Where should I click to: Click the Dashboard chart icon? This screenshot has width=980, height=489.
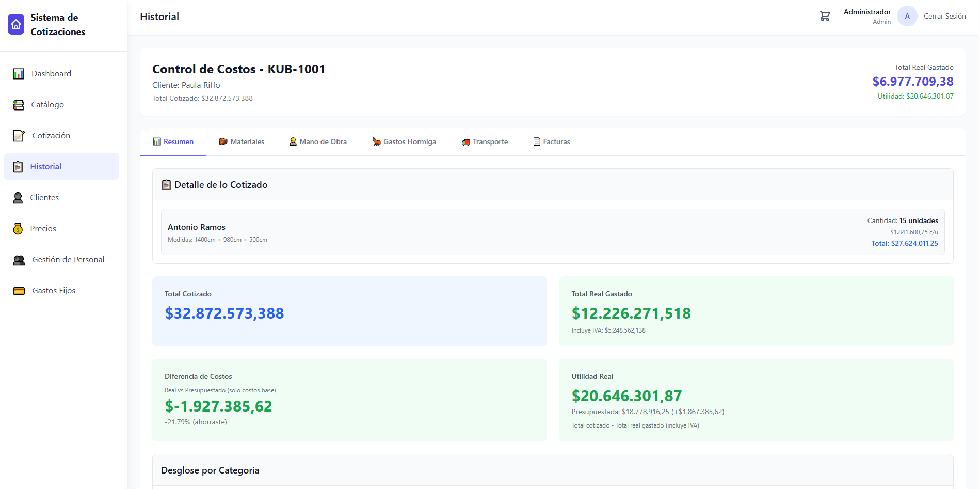pos(19,74)
